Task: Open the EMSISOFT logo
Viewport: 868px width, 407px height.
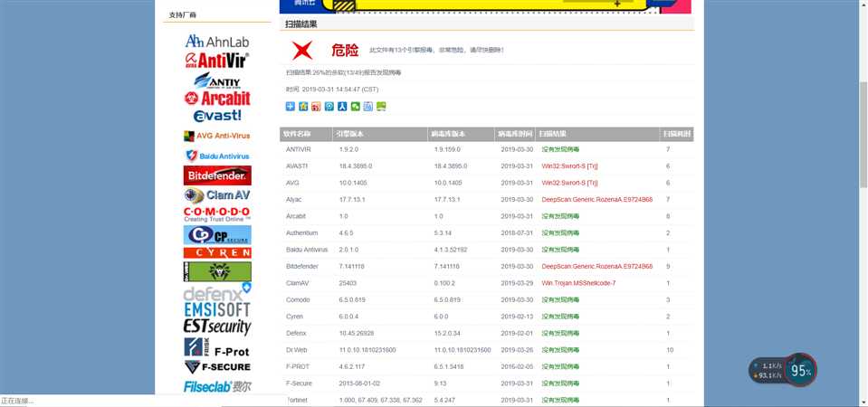Action: 217,309
